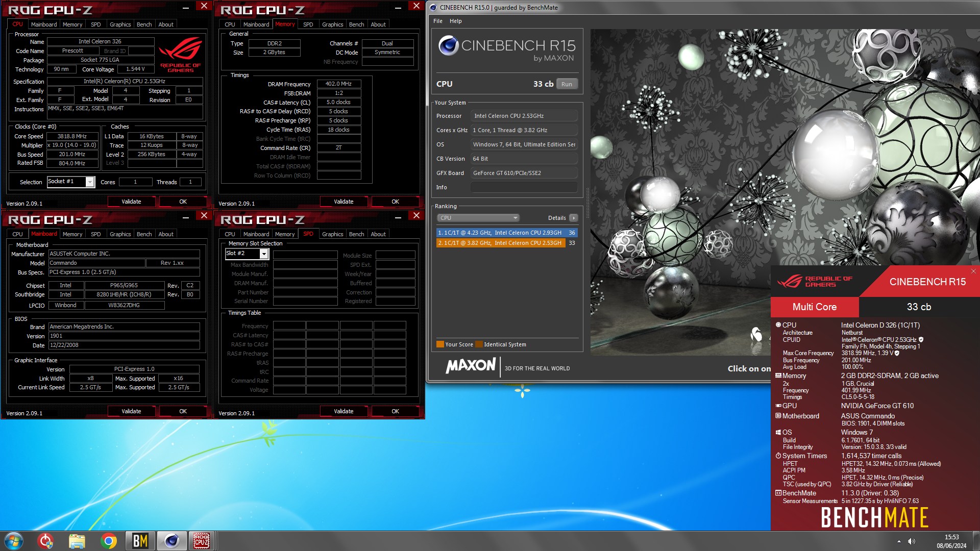Click the Your Score orange swatch
This screenshot has height=551, width=980.
pyautogui.click(x=440, y=344)
